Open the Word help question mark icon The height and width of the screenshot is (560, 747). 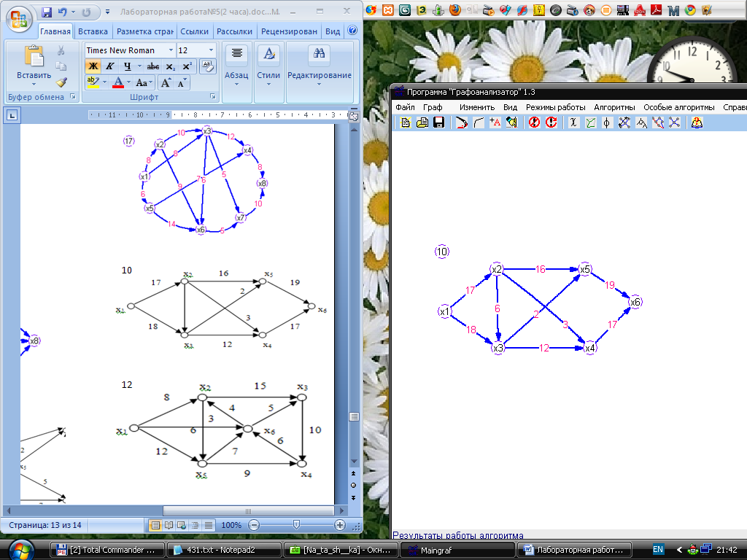tap(352, 31)
